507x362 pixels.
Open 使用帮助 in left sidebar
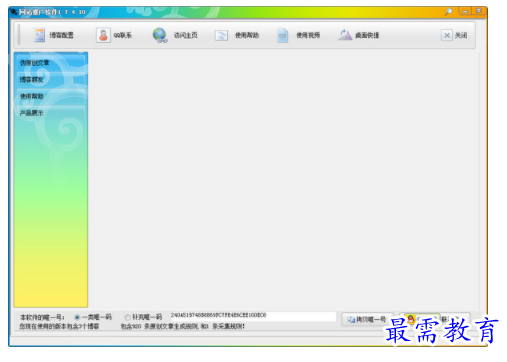(51, 96)
